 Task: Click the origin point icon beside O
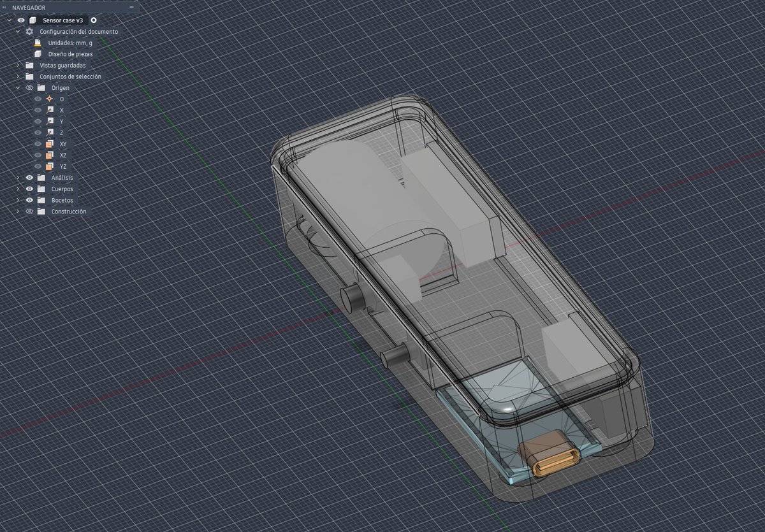pos(50,99)
